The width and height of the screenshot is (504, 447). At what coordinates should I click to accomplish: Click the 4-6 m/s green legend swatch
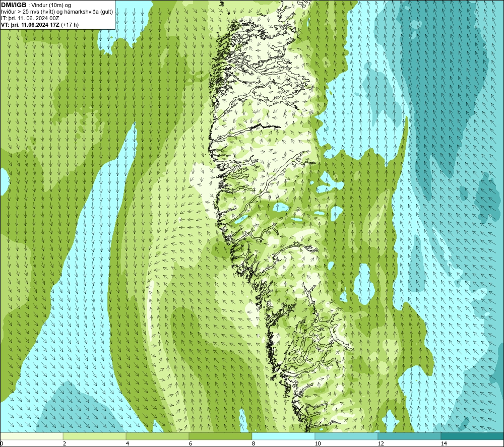(x=157, y=436)
